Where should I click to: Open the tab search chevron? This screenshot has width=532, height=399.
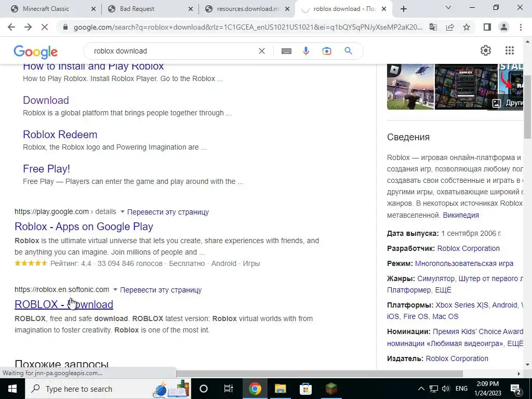tap(448, 7)
